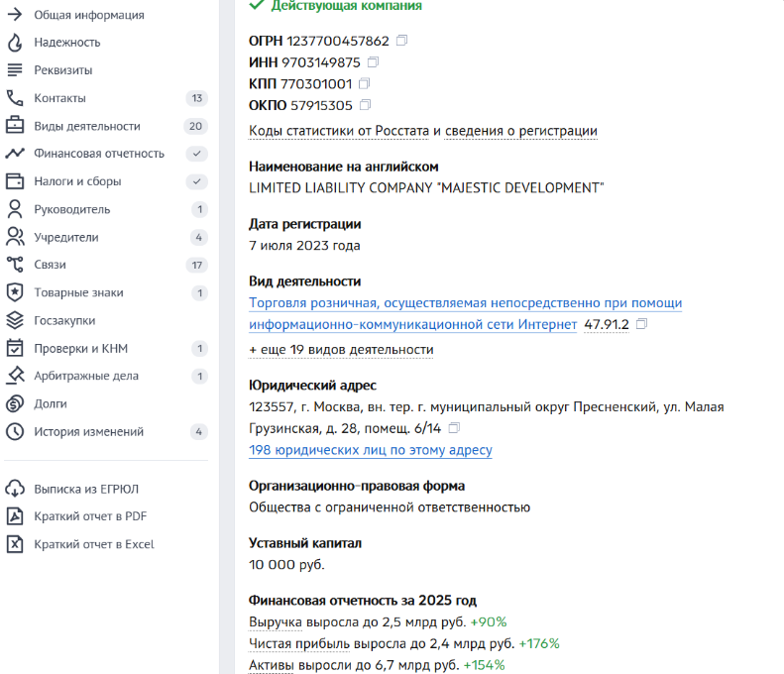Copy the ИНН number
Viewport: 784px width, 674px height.
(x=373, y=61)
